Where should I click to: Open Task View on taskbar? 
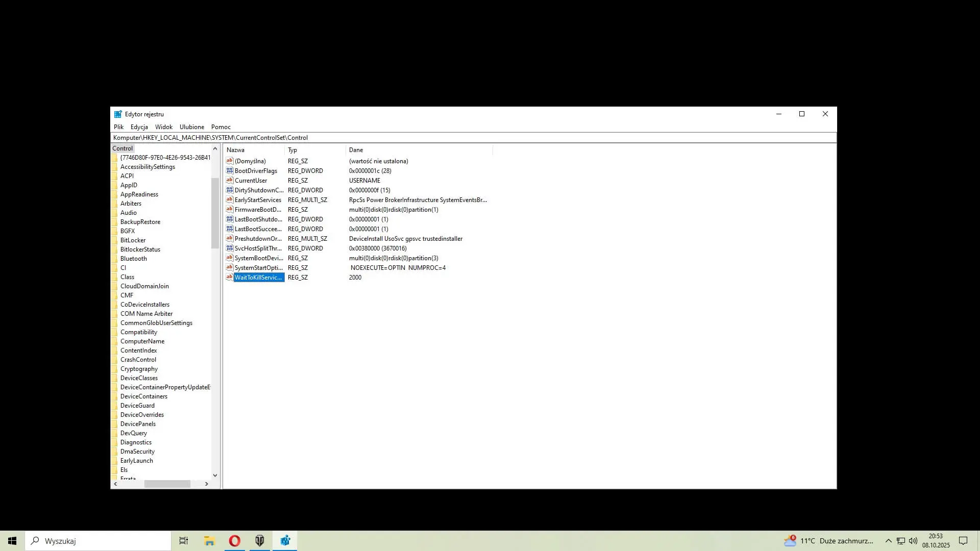(x=184, y=541)
